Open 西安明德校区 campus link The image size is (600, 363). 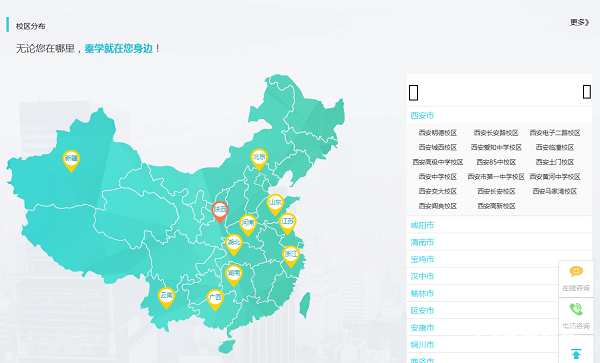pos(437,133)
